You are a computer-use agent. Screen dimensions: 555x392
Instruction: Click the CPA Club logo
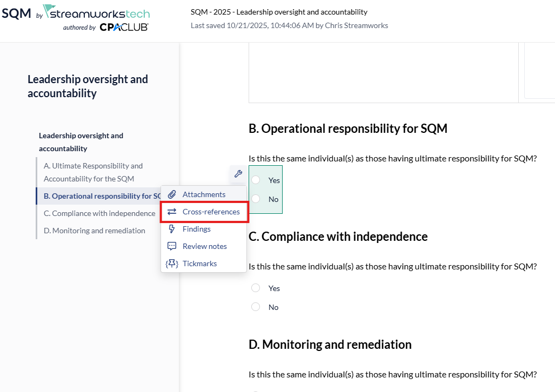click(124, 27)
